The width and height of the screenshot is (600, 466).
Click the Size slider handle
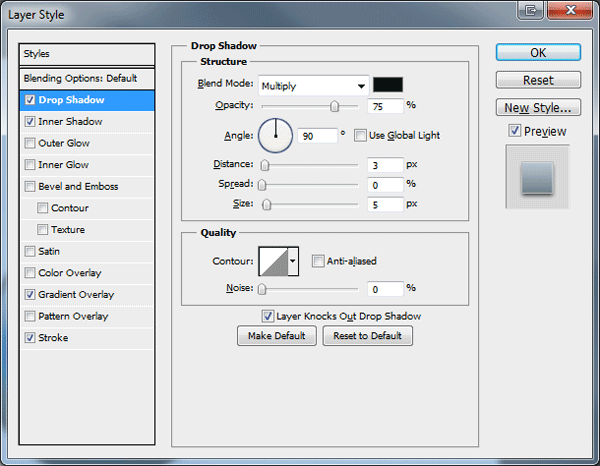pos(267,205)
